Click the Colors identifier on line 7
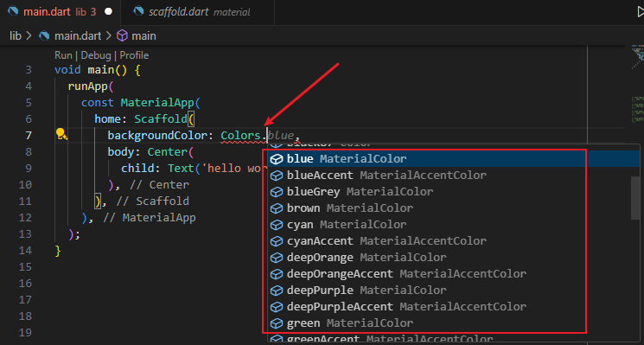Image resolution: width=644 pixels, height=345 pixels. point(240,136)
